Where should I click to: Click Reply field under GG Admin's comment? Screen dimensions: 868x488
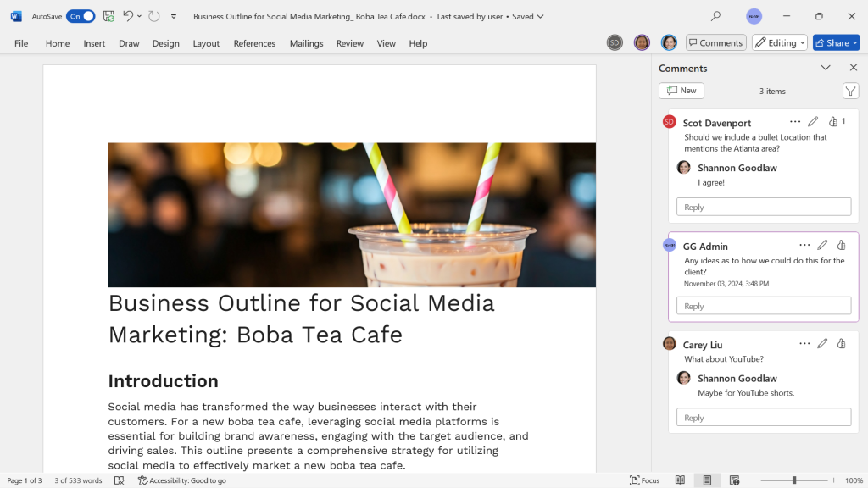(763, 306)
